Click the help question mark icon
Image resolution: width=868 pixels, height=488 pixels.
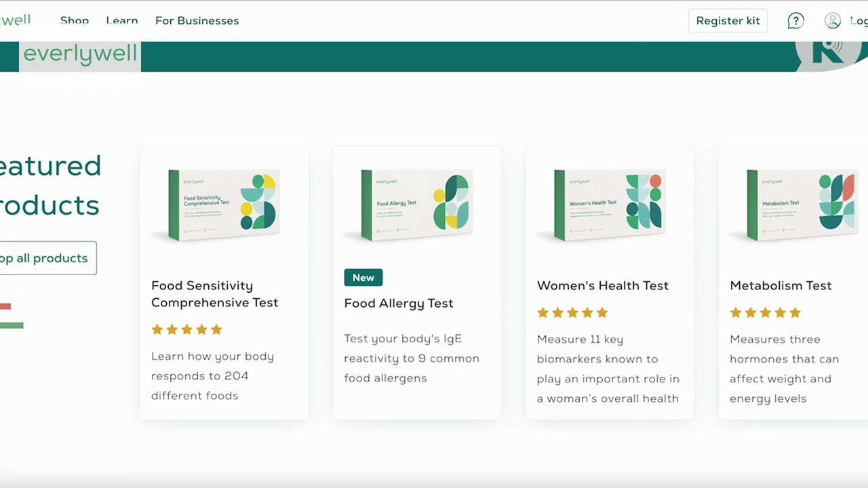point(795,21)
